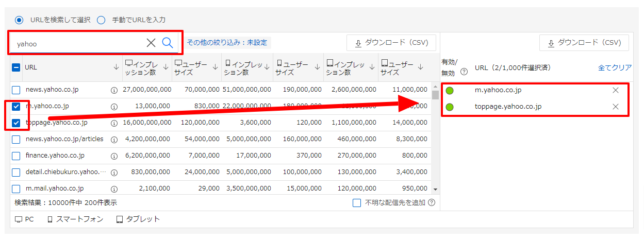Screen dimensions: 644x240
Task: Click help icon beside 不明な配信先を追加
Action: pos(432,203)
